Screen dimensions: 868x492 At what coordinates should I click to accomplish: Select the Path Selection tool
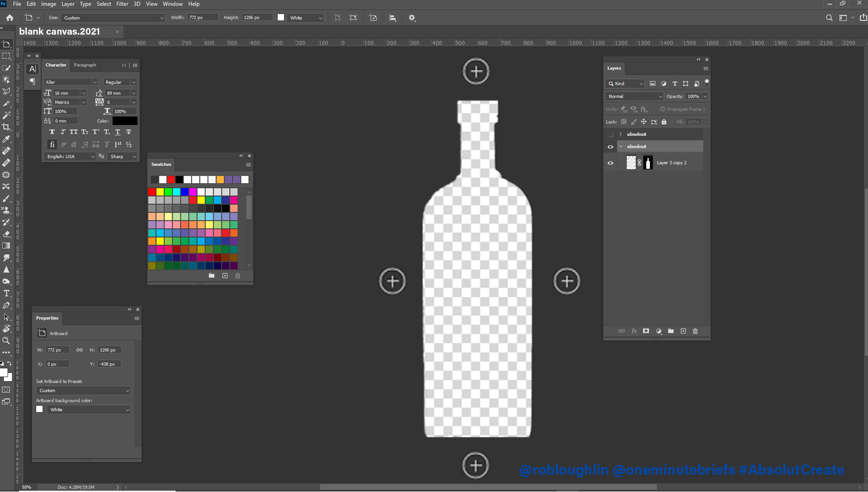coord(6,317)
